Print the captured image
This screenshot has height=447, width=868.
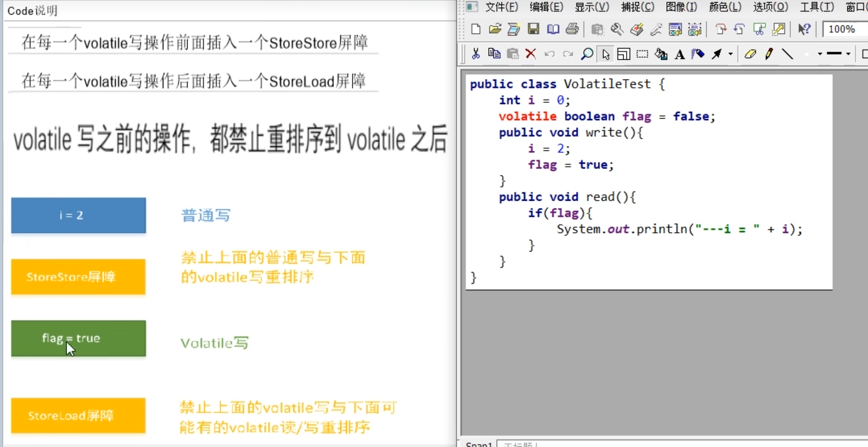coord(572,29)
